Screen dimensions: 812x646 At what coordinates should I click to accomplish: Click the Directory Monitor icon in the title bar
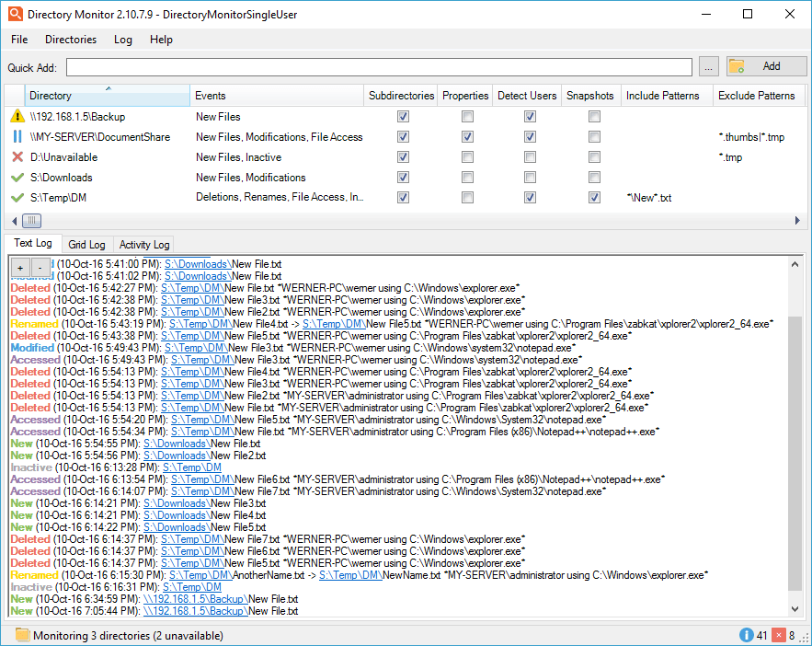click(15, 14)
